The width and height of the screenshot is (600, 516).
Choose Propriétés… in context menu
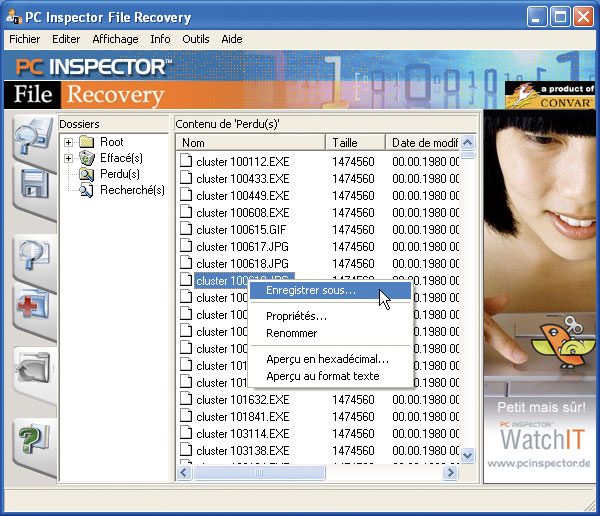click(331, 316)
